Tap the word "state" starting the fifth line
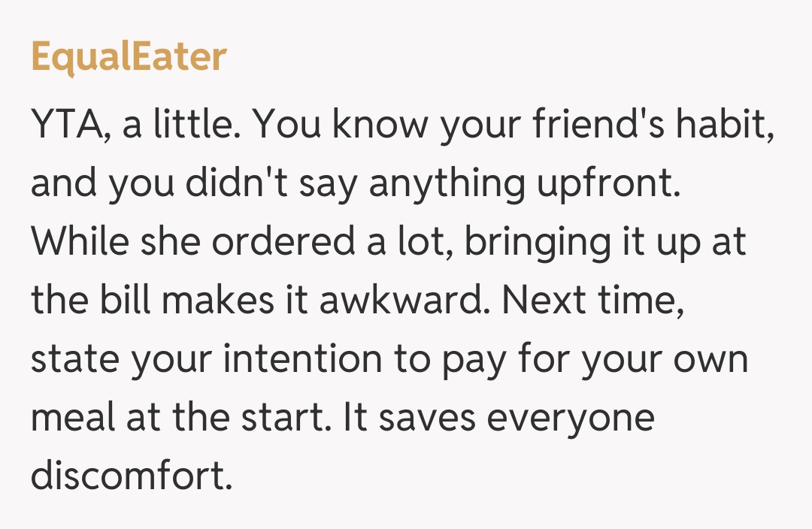 74,360
